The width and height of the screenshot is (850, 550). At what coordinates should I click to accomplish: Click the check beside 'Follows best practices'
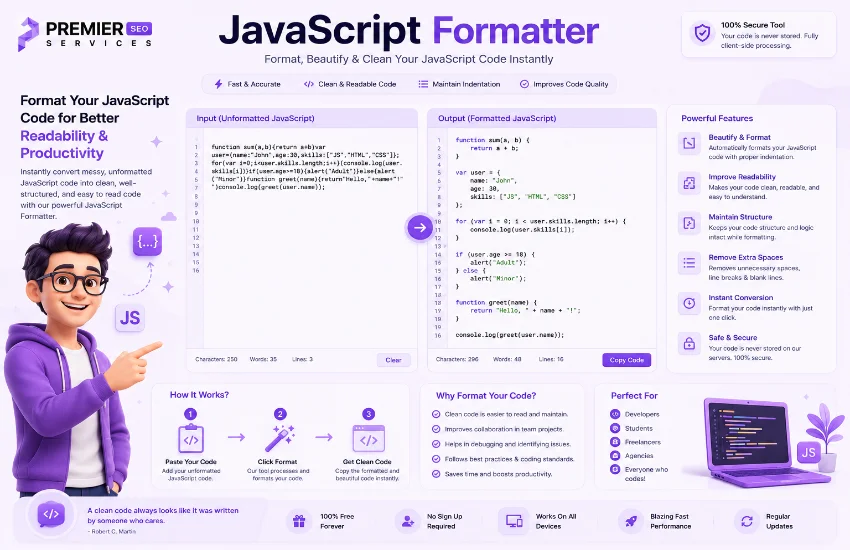[x=436, y=459]
